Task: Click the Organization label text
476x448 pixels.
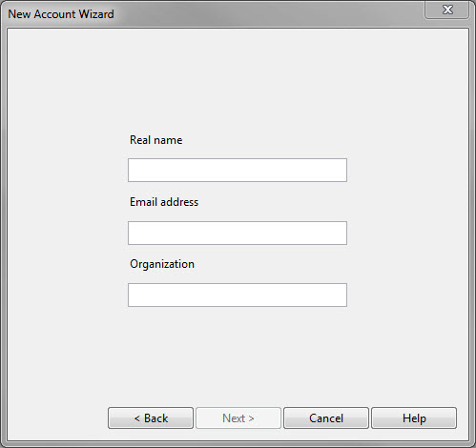Action: [162, 264]
